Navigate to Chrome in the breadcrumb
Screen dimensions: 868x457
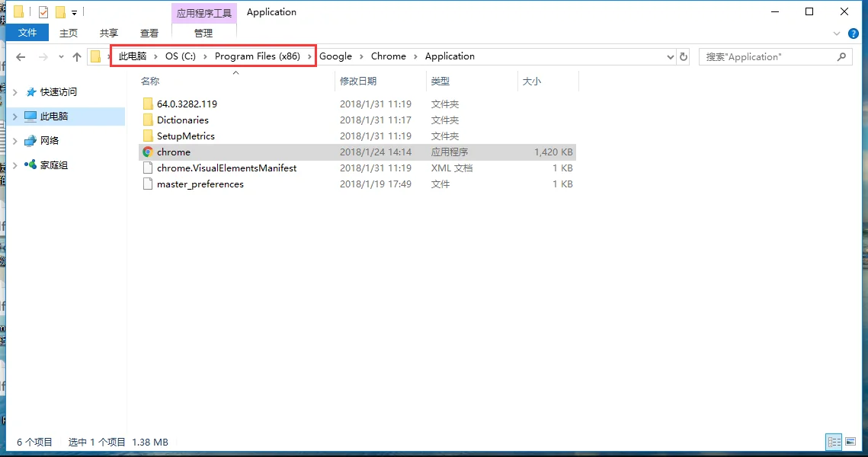pyautogui.click(x=388, y=56)
